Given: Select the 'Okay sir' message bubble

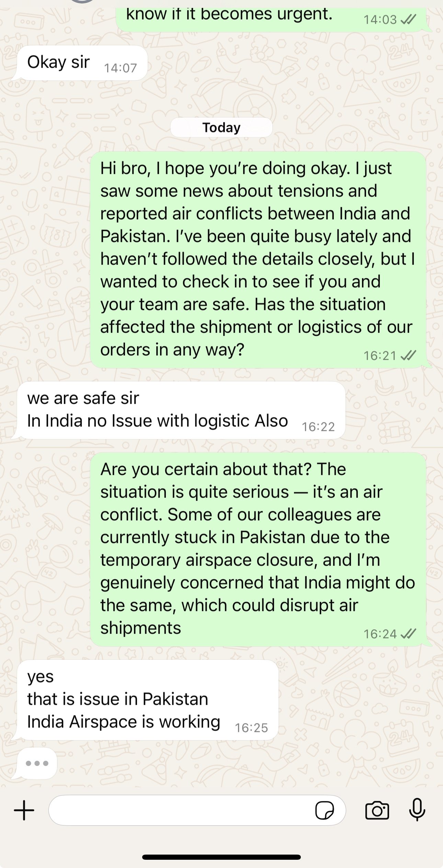Looking at the screenshot, I should (x=82, y=63).
